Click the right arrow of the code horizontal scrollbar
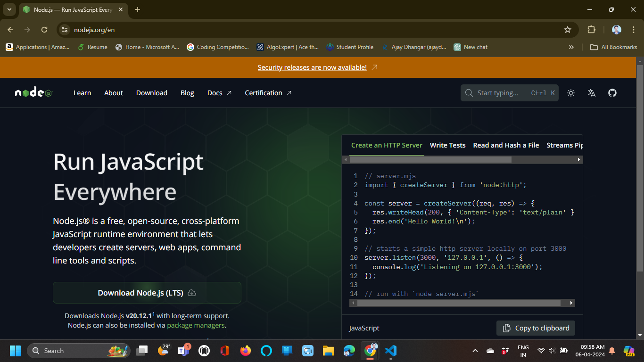644x362 pixels. tap(571, 303)
